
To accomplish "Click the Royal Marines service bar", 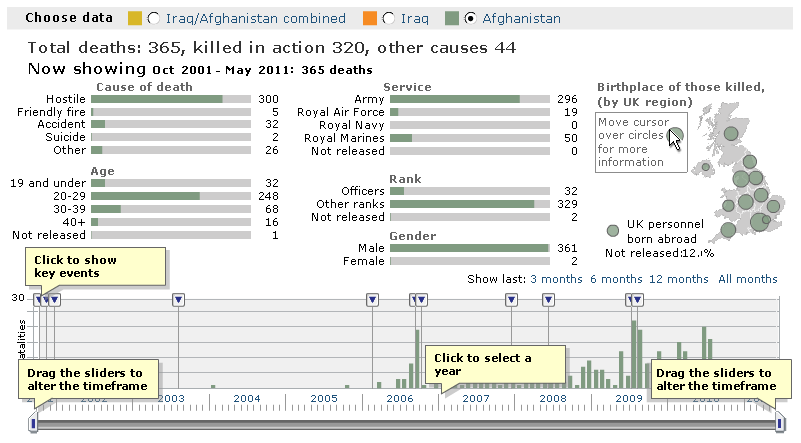I will (470, 138).
